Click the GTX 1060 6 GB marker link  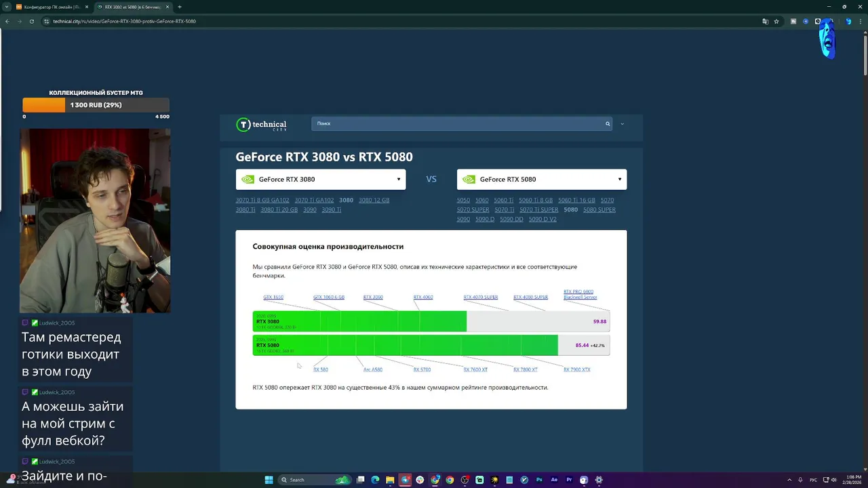click(x=329, y=297)
